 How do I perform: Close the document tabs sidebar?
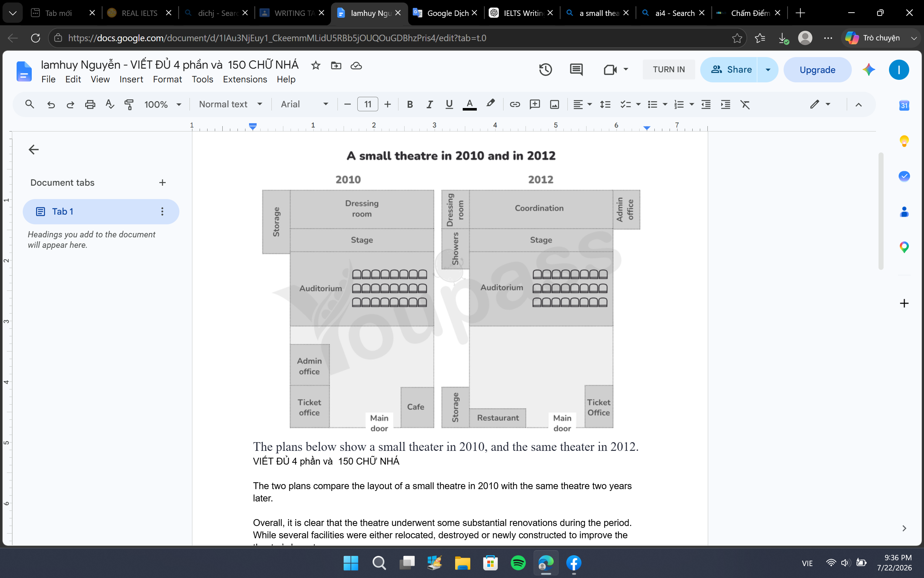pos(34,150)
